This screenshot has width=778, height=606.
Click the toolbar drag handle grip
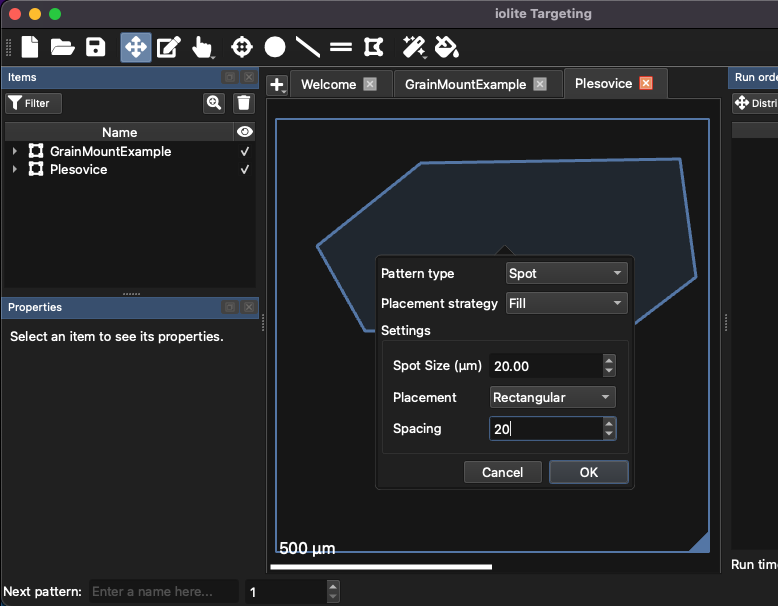point(8,48)
